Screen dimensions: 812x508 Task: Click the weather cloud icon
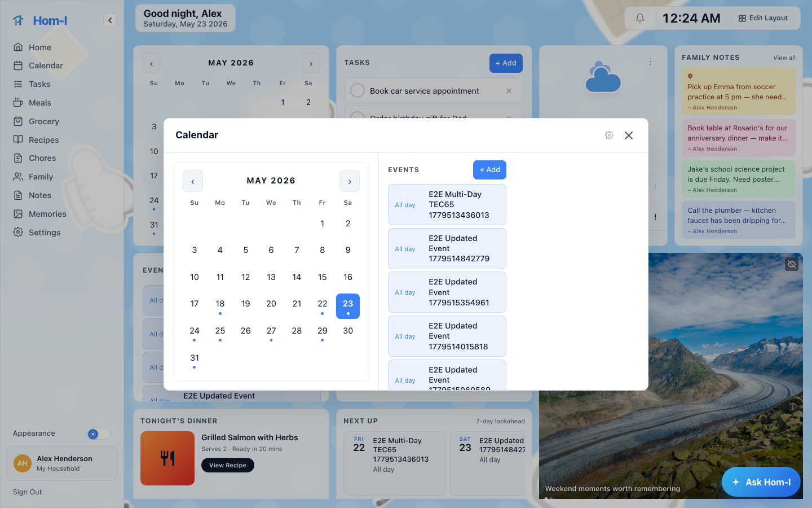603,78
